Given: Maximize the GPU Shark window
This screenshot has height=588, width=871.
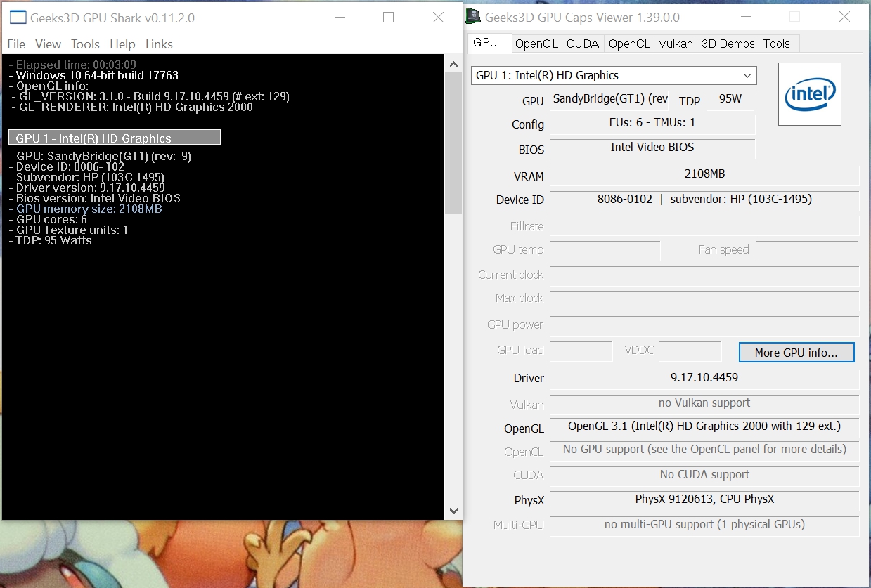Looking at the screenshot, I should coord(388,18).
